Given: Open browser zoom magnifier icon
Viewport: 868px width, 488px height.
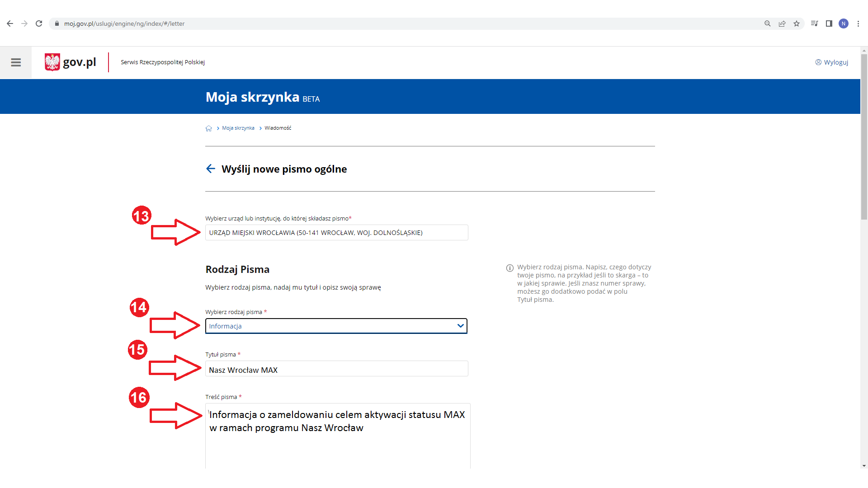Looking at the screenshot, I should [768, 23].
